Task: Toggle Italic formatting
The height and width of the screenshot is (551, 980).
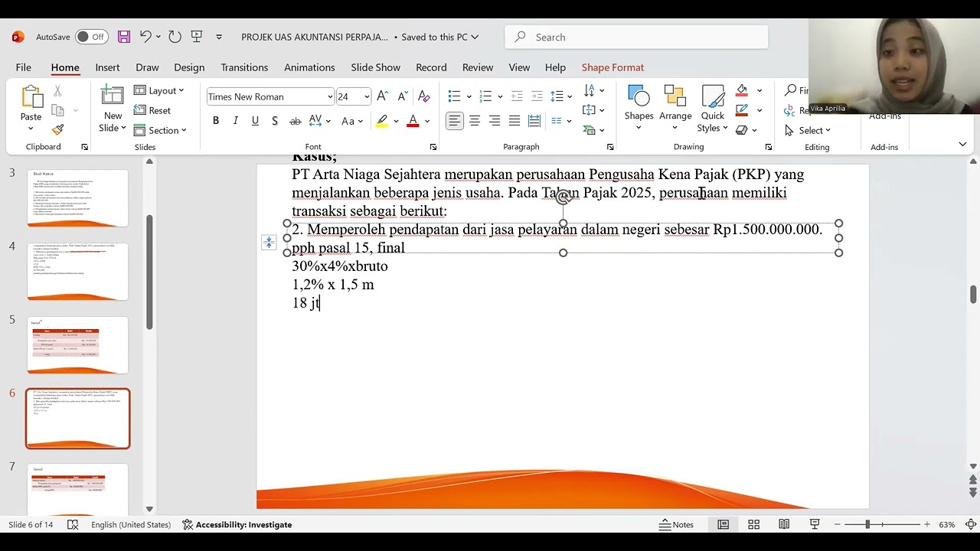Action: pyautogui.click(x=235, y=121)
